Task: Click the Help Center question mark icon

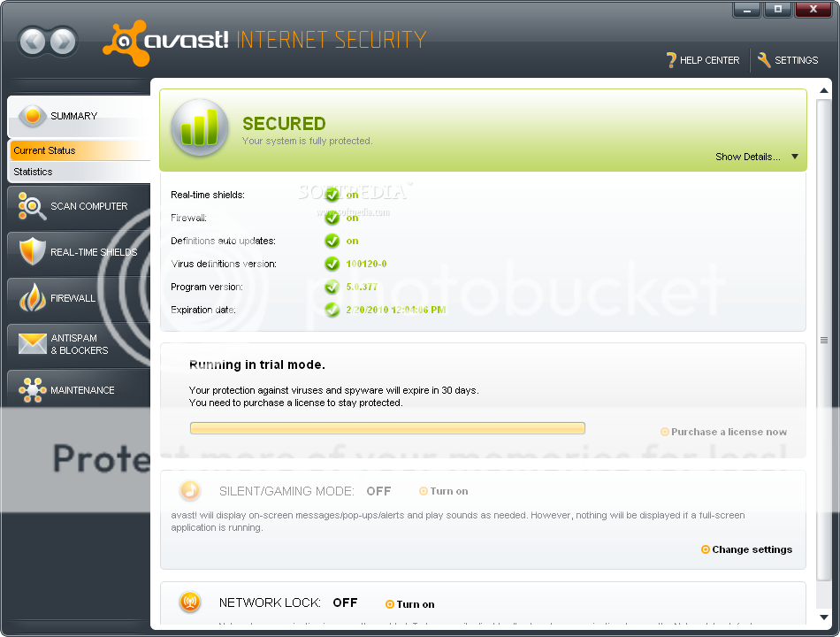Action: [671, 60]
